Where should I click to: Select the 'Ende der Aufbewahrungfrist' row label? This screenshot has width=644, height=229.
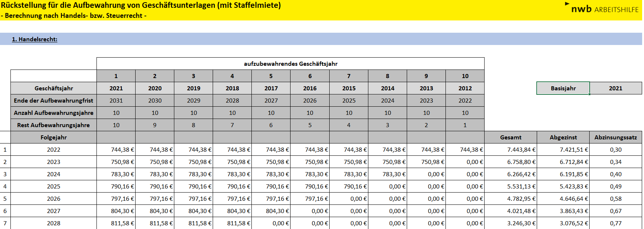tap(54, 100)
